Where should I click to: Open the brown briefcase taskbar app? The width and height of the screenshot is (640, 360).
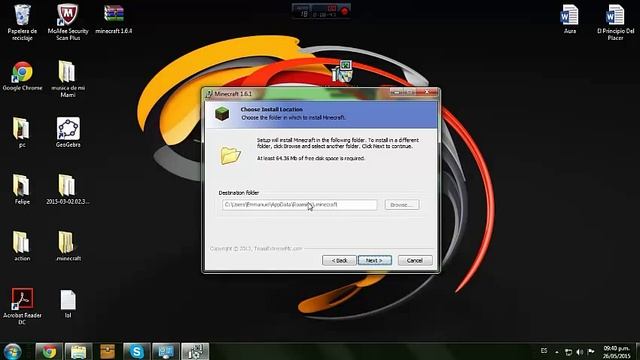point(107,351)
